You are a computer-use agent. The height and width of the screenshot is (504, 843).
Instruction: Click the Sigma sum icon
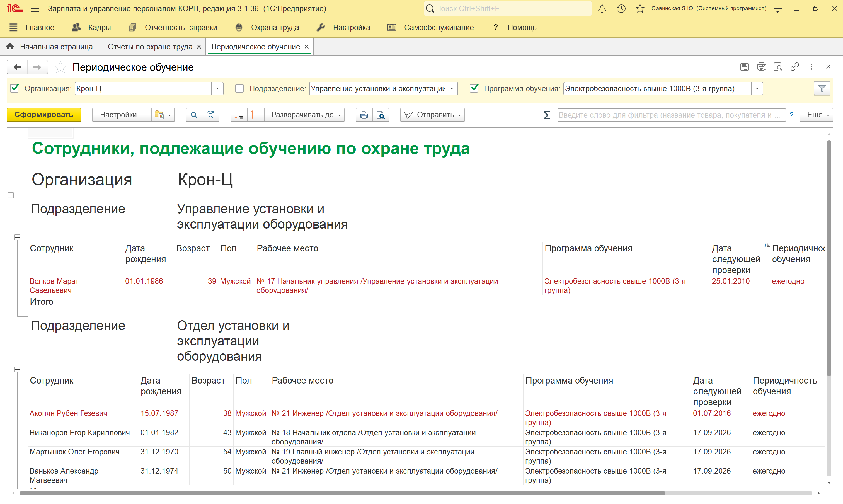click(547, 115)
